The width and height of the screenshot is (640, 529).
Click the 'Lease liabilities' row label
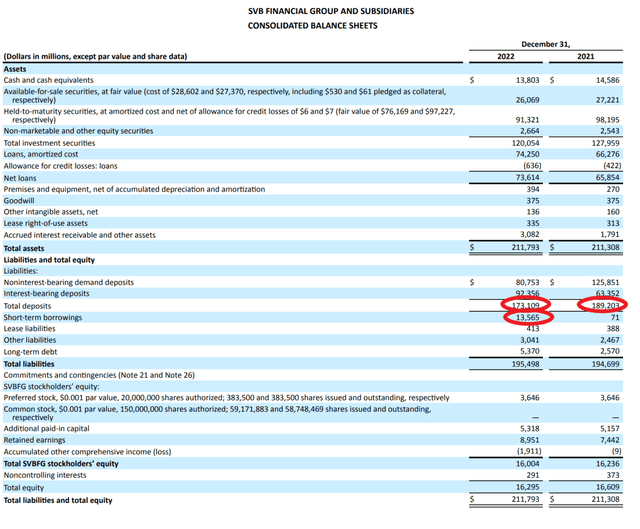click(x=29, y=329)
